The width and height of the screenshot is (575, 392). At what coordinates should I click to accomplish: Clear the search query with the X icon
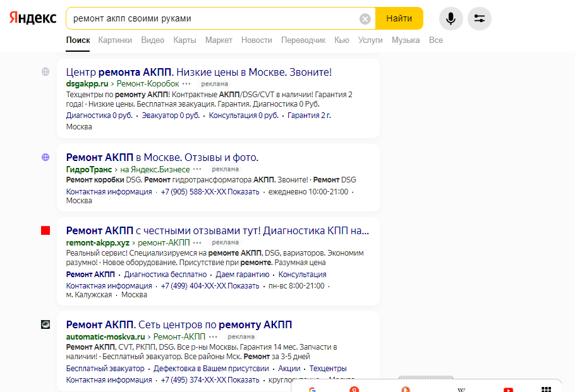(365, 19)
